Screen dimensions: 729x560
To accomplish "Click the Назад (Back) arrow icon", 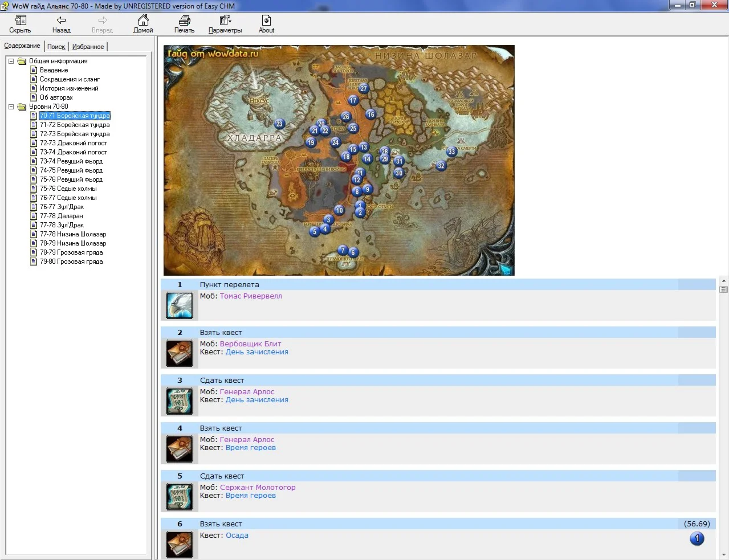I will (x=61, y=21).
